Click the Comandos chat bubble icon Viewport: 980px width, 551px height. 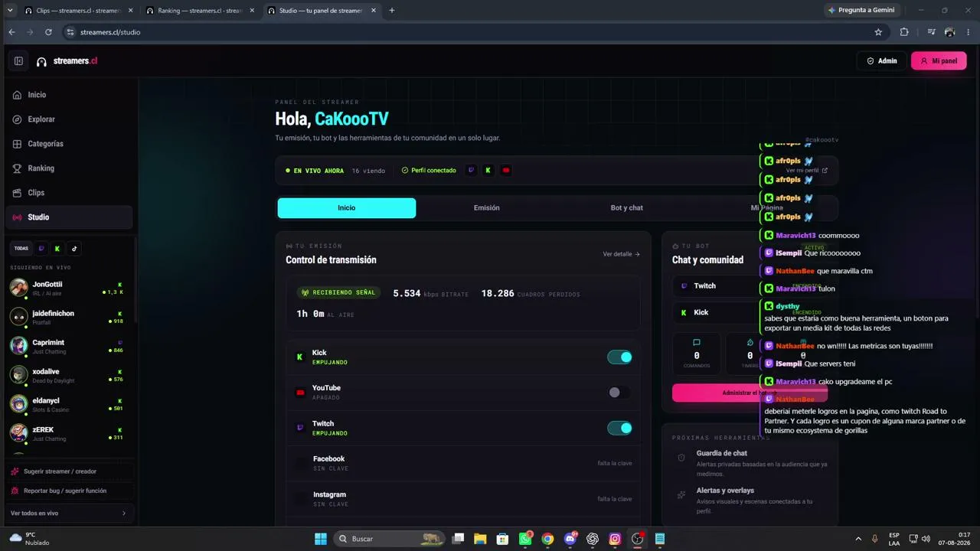coord(697,343)
